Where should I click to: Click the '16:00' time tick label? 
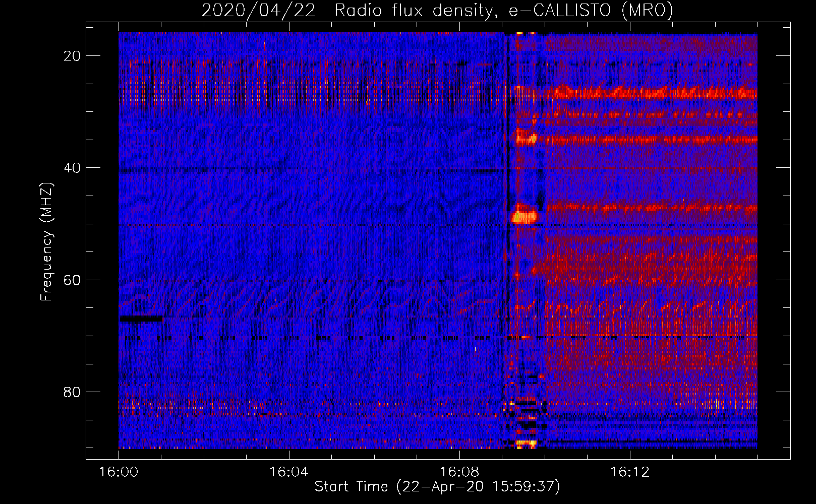point(119,472)
